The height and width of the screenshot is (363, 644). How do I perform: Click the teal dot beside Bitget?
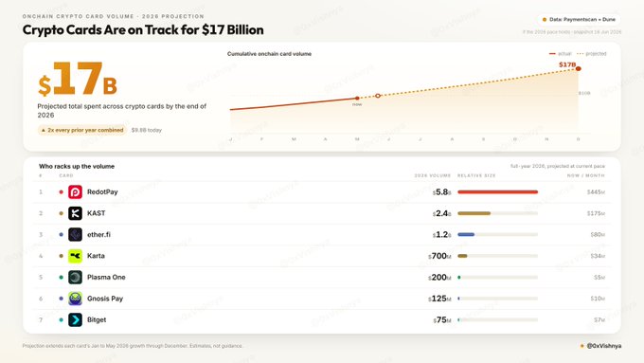62,319
